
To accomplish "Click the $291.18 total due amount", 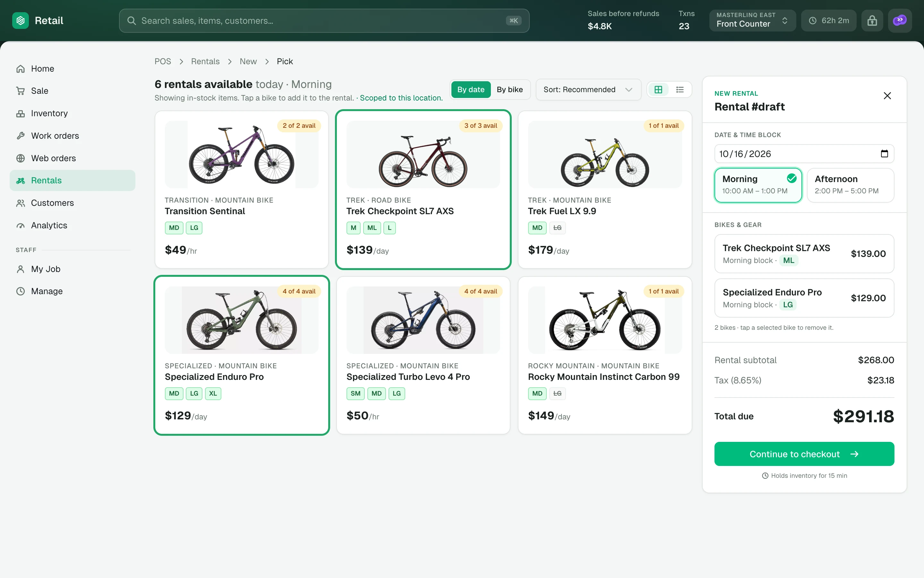I will pyautogui.click(x=863, y=416).
